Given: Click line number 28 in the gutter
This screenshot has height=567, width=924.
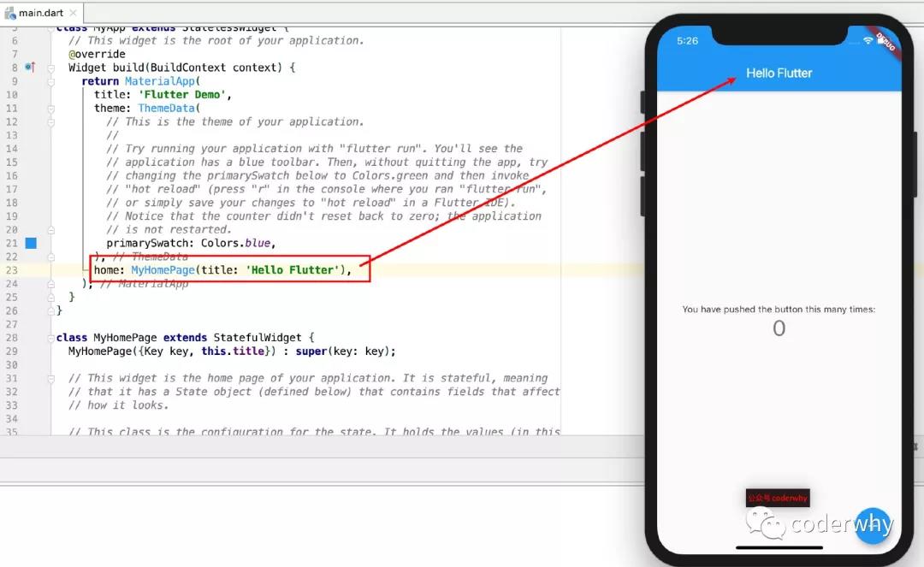Looking at the screenshot, I should 12,338.
